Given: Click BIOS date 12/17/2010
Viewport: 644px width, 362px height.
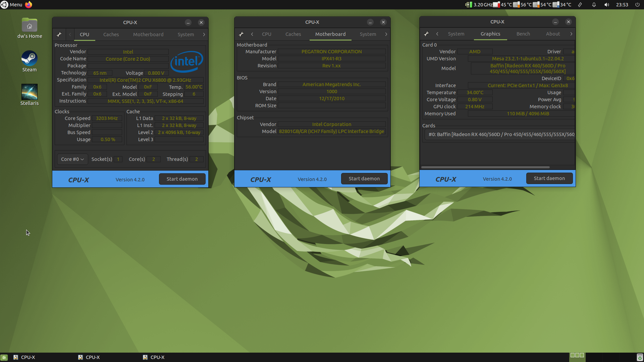Looking at the screenshot, I should pyautogui.click(x=331, y=99).
